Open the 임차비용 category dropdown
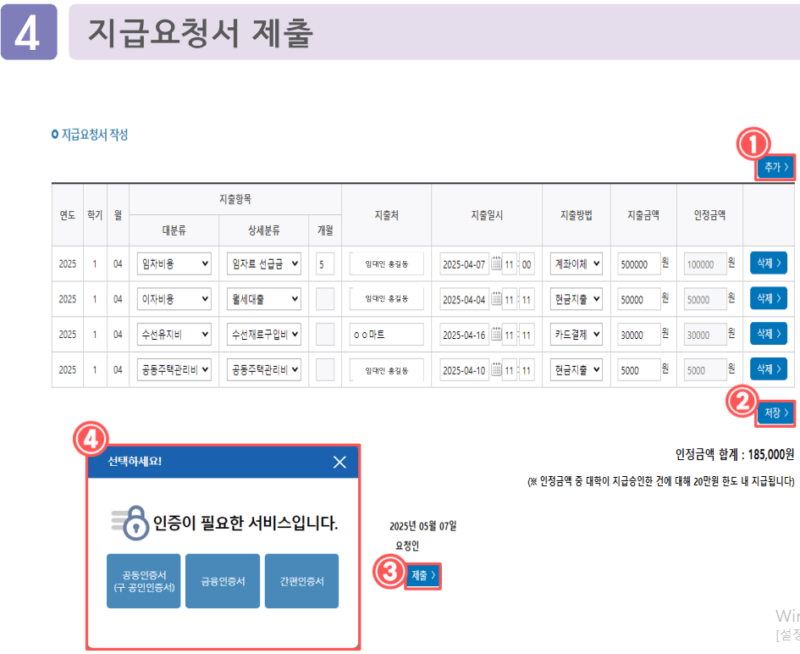The width and height of the screenshot is (800, 654). pyautogui.click(x=174, y=264)
